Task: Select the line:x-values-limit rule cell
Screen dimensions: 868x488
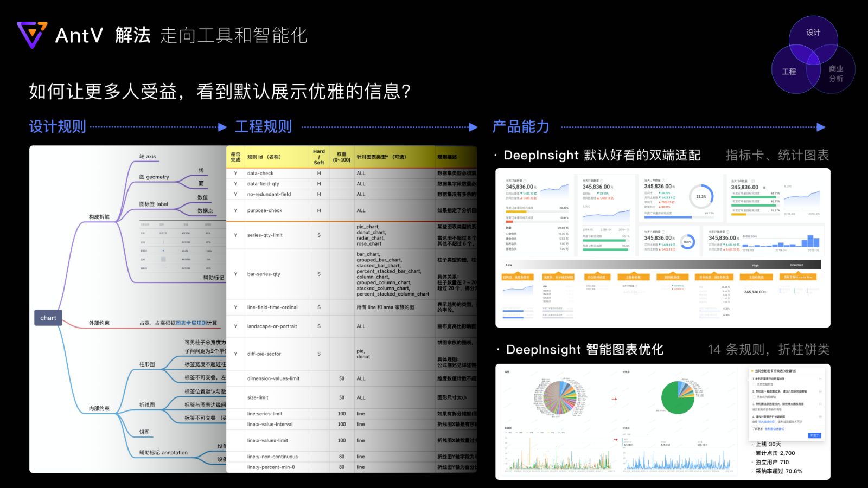Action: pyautogui.click(x=277, y=440)
